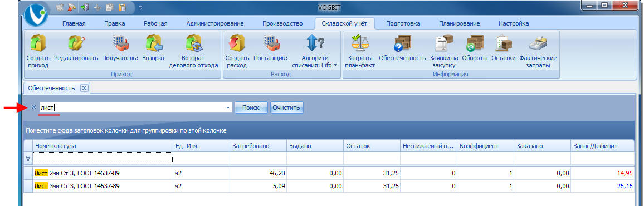Click the exit door icon in quick-access toolbar

coord(85,7)
